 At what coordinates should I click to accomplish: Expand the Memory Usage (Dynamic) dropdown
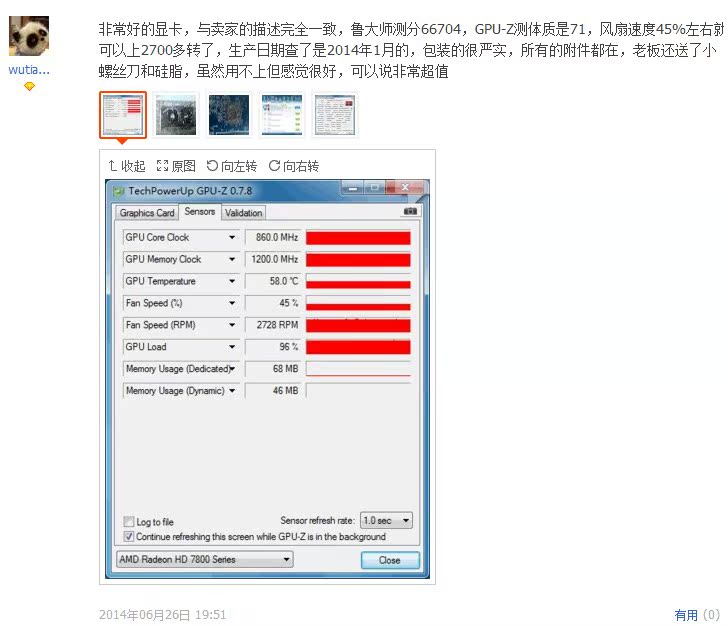tap(232, 391)
